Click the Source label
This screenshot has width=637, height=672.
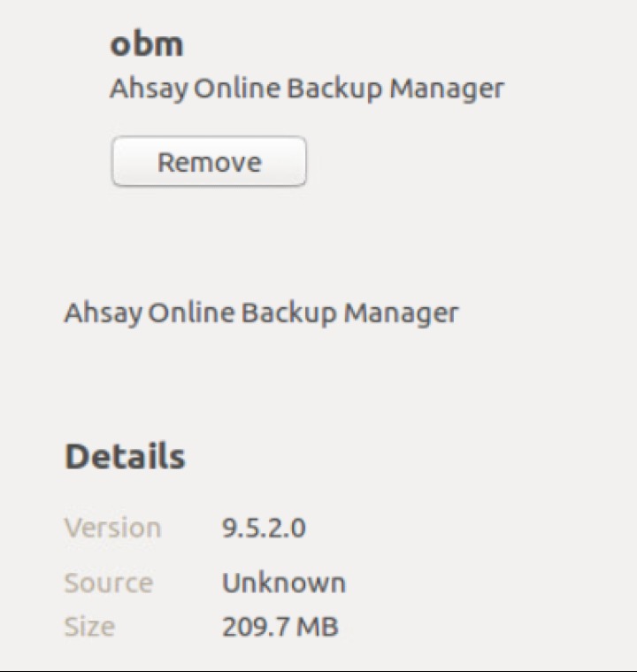(x=108, y=583)
